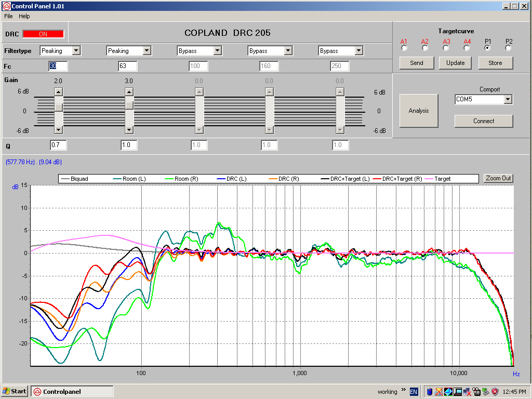The width and height of the screenshot is (532, 399).
Task: Click the Connect button
Action: [484, 121]
